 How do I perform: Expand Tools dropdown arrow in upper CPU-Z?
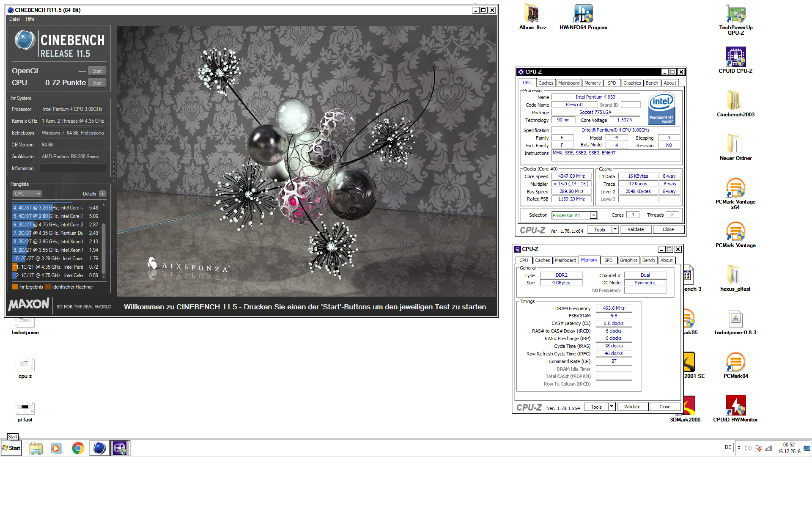coord(615,230)
